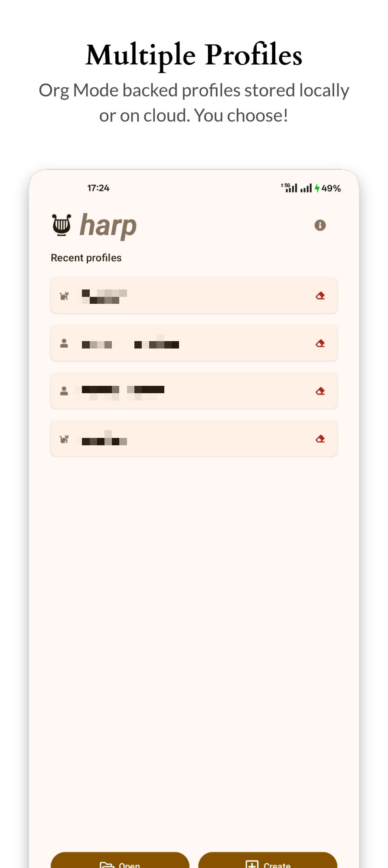Click the Recent profiles heading
The width and height of the screenshot is (388, 868).
click(x=86, y=258)
